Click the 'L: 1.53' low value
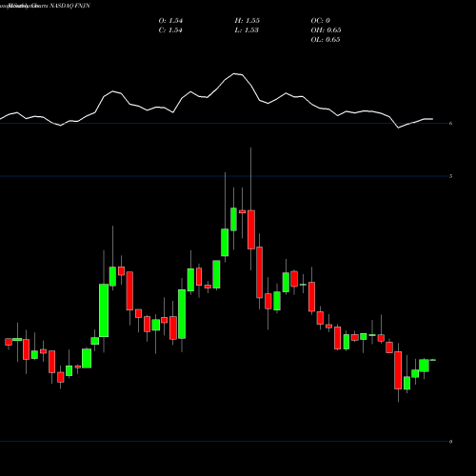The width and height of the screenshot is (476, 476). click(x=247, y=30)
